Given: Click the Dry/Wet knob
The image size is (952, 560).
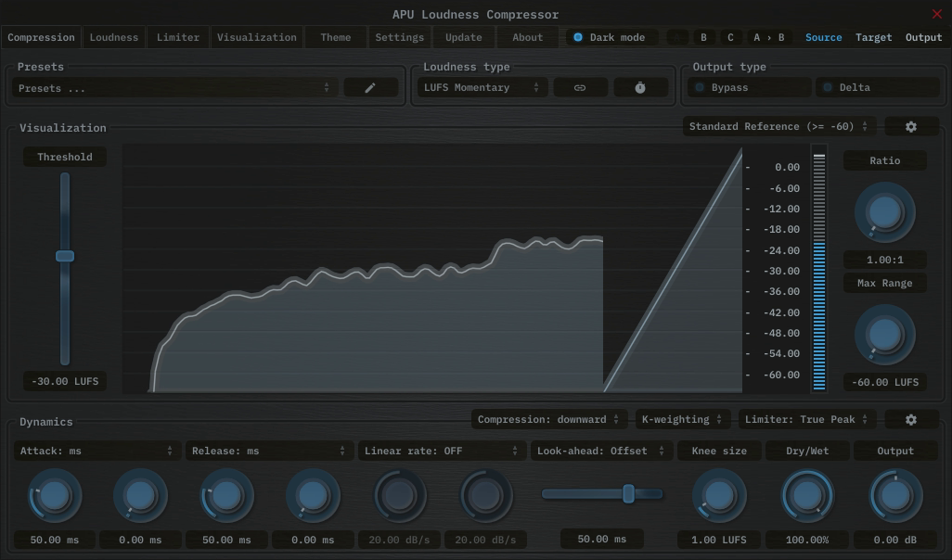Looking at the screenshot, I should tap(807, 496).
